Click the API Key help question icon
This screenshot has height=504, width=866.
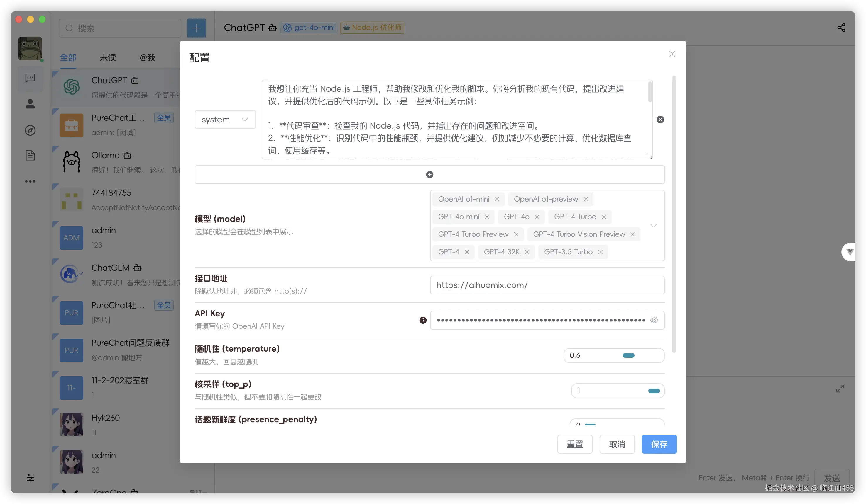point(423,320)
